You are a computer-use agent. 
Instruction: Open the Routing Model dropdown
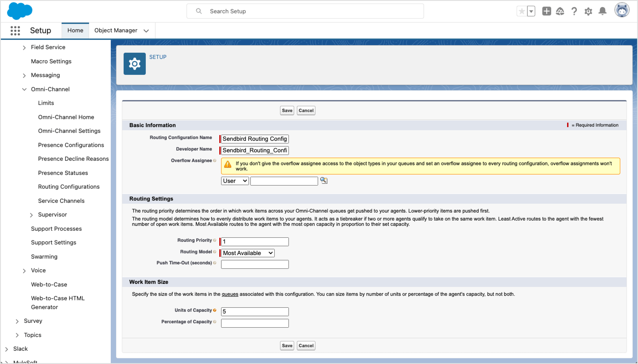coord(248,253)
